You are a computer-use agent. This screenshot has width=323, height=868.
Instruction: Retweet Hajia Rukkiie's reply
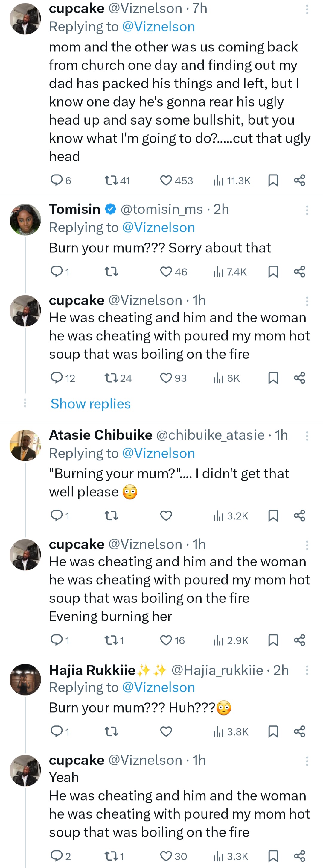[x=111, y=731]
